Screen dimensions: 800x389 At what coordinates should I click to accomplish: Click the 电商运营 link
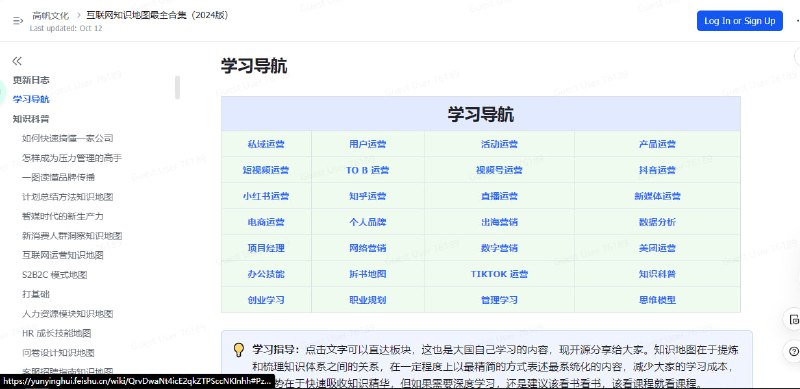(x=266, y=222)
